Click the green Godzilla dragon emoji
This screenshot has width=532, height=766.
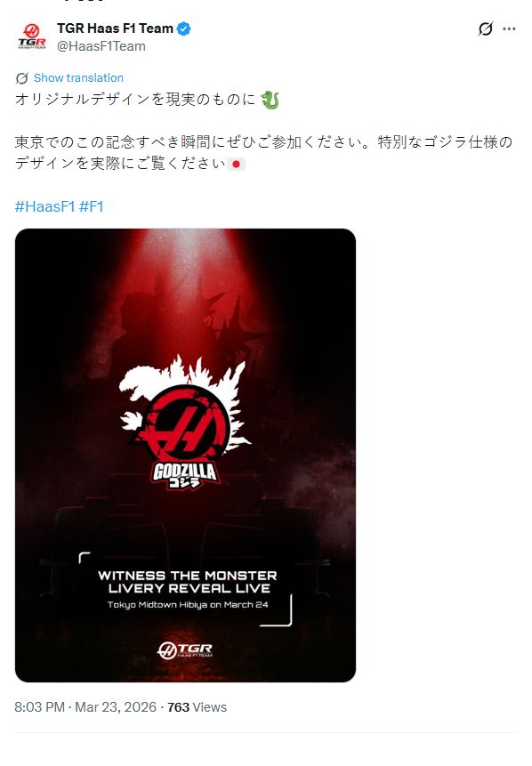270,99
